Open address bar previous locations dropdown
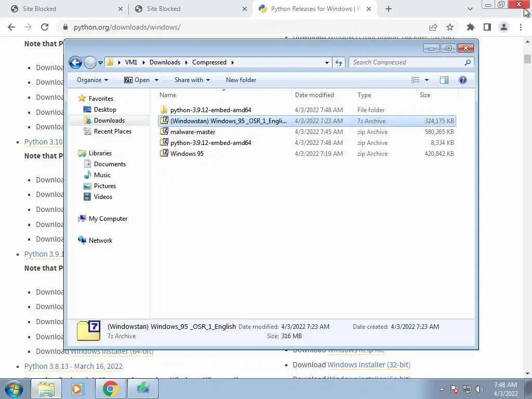Viewport: 532px width, 399px height. [x=327, y=62]
